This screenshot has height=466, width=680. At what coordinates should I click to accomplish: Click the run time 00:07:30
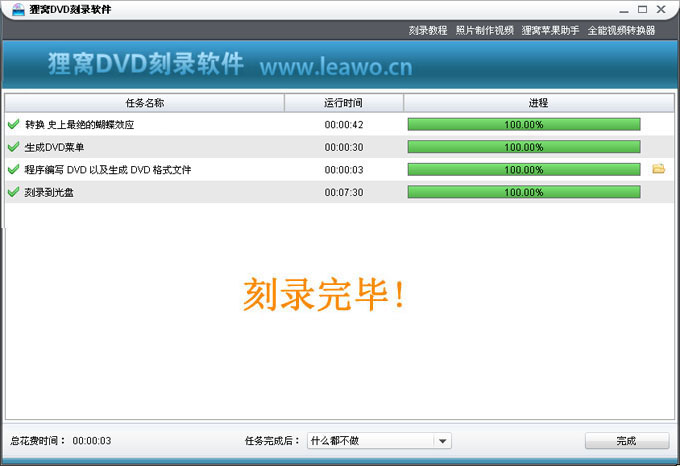point(344,192)
